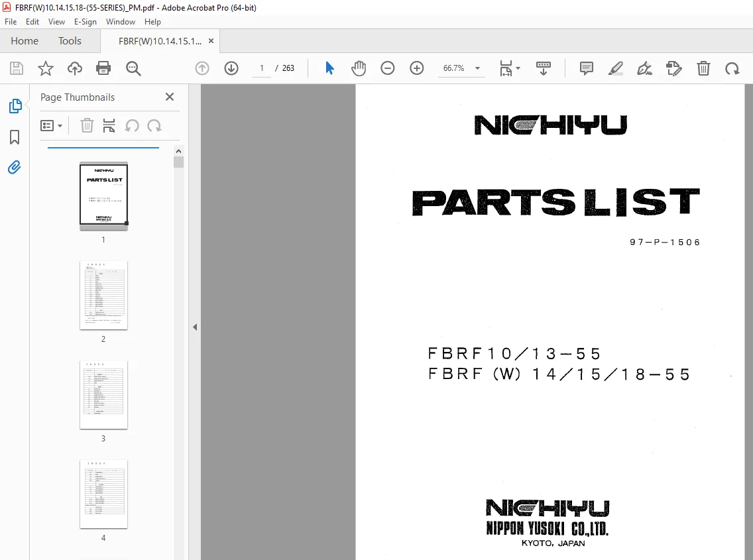This screenshot has width=753, height=560.
Task: Delete selected thumbnail pages icon
Action: [x=87, y=126]
